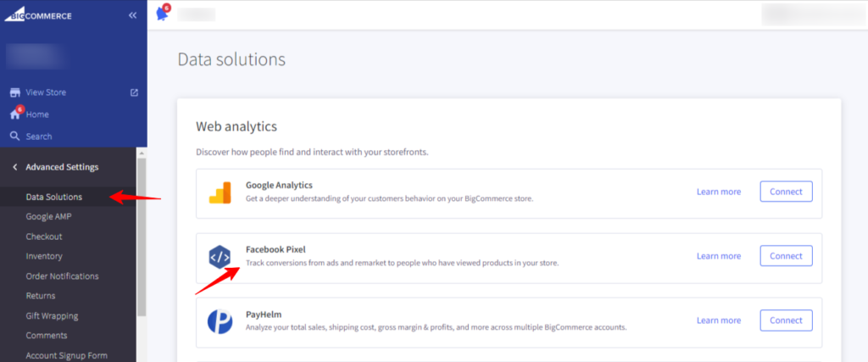Click the Facebook Pixel code icon
Screen dimensions: 868x362
220,257
